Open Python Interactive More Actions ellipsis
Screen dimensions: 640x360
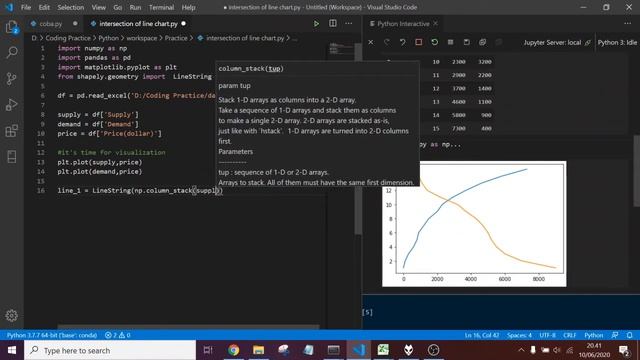pyautogui.click(x=627, y=24)
